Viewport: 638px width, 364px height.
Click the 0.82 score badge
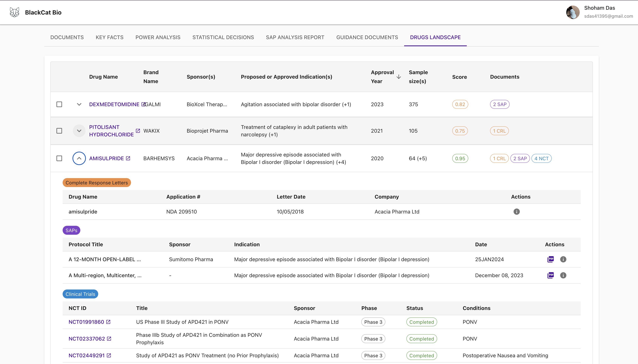point(460,104)
